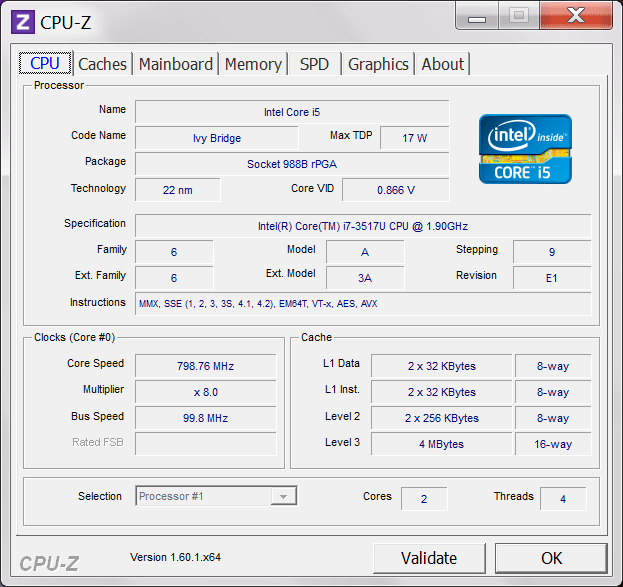This screenshot has width=623, height=587.
Task: Click the Family value field
Action: [x=174, y=252]
